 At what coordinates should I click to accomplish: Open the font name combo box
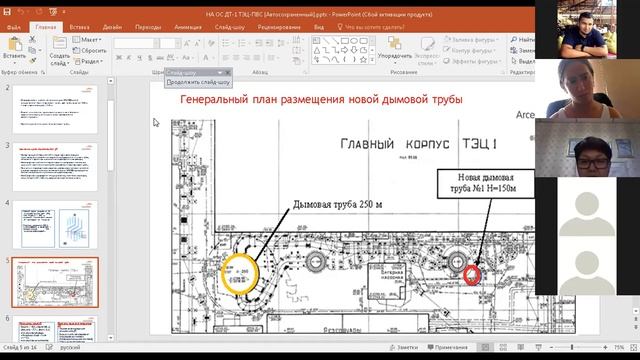click(136, 43)
